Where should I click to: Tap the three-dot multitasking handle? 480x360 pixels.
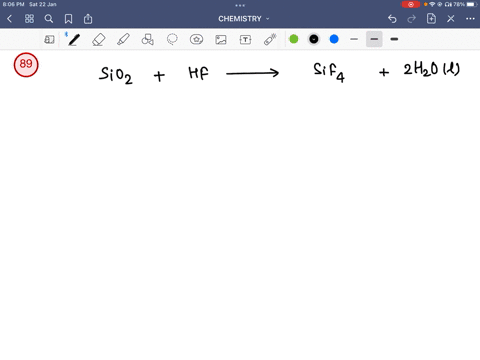pyautogui.click(x=240, y=5)
